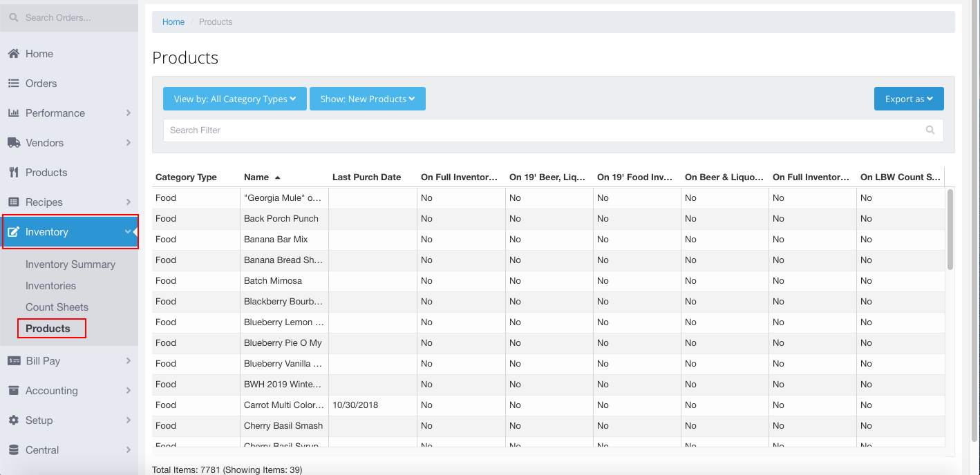Click the search magnifier in filter box

pyautogui.click(x=930, y=130)
